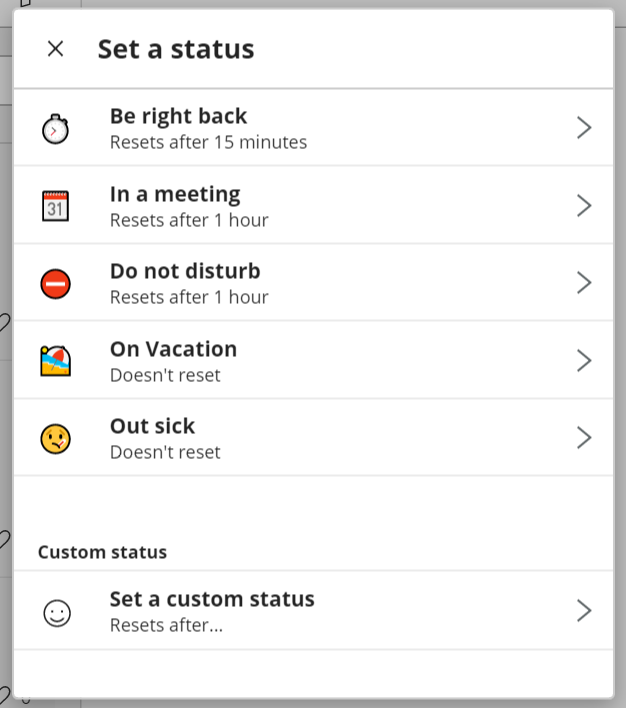Screen dimensions: 626x708
Task: Click the calendar icon for In a meeting
Action: point(56,206)
